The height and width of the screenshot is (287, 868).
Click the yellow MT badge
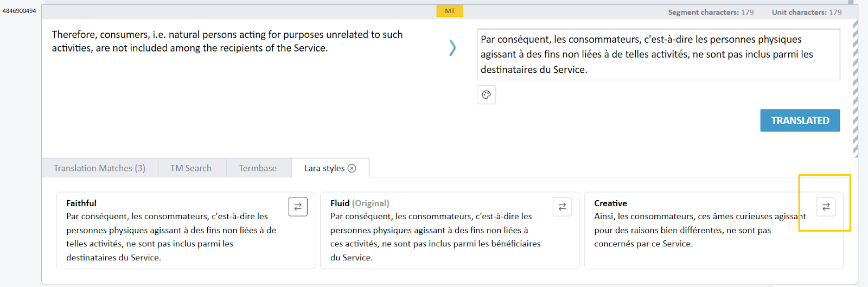[x=450, y=11]
